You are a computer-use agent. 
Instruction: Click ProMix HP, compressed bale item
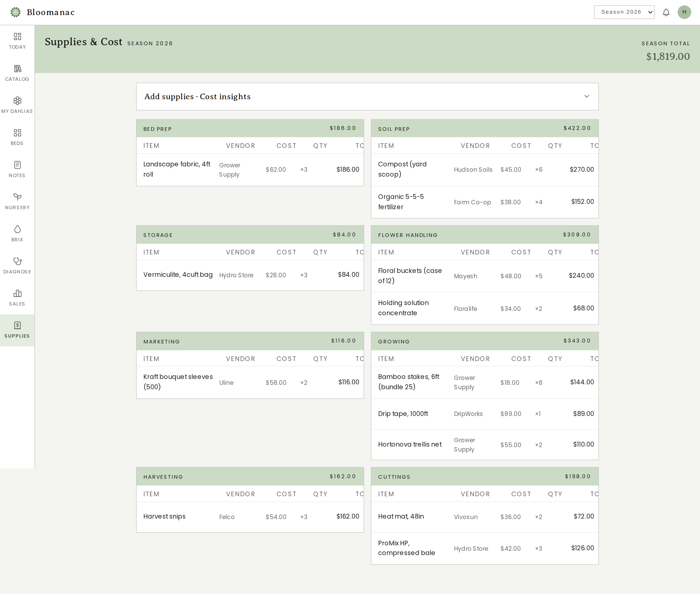pos(407,548)
